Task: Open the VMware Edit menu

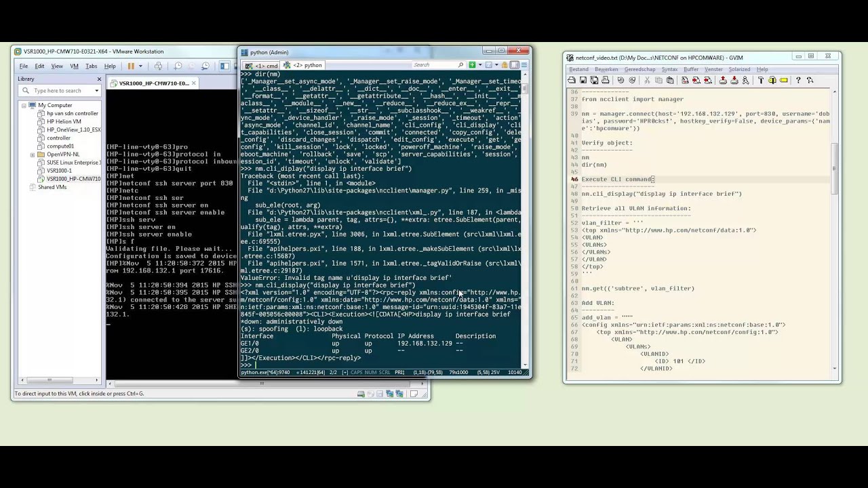Action: [x=39, y=66]
